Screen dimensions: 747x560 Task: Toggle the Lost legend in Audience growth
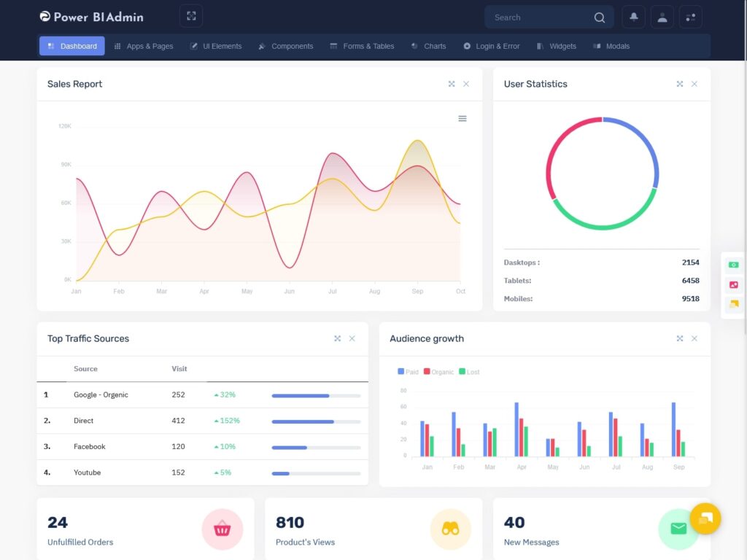468,371
